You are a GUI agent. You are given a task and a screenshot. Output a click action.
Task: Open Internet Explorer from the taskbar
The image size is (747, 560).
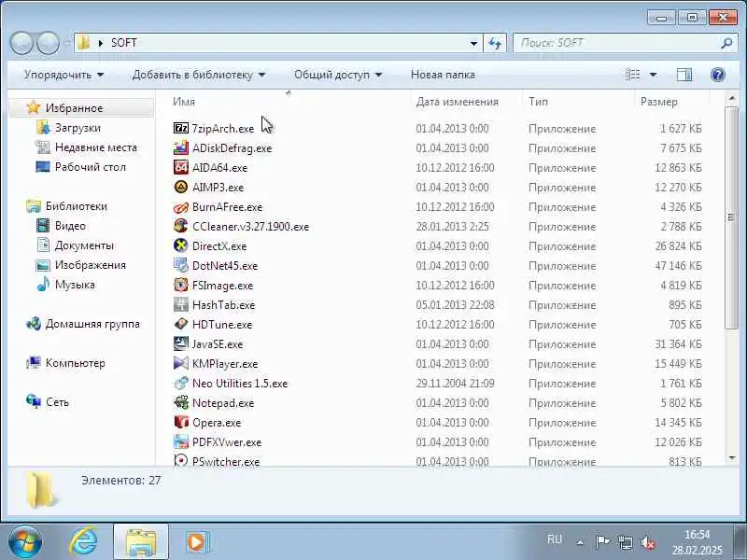[x=83, y=541]
